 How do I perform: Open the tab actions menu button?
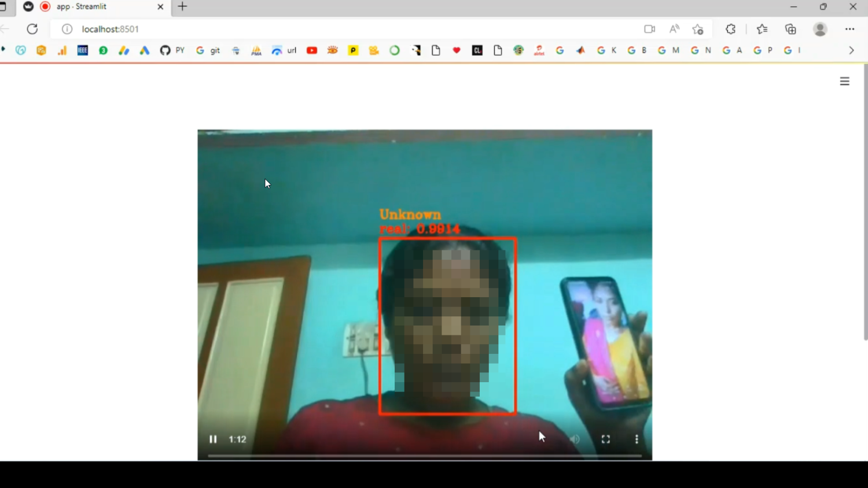coord(3,7)
